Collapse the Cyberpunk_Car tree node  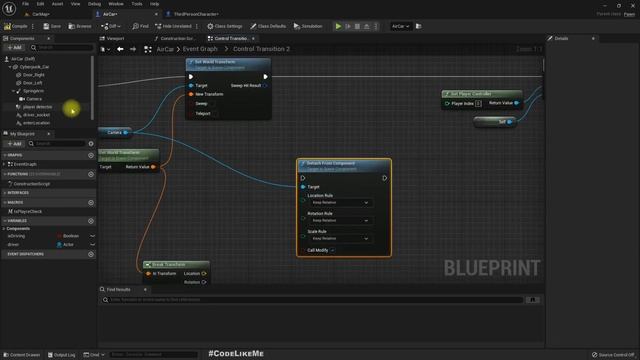[x=10, y=67]
